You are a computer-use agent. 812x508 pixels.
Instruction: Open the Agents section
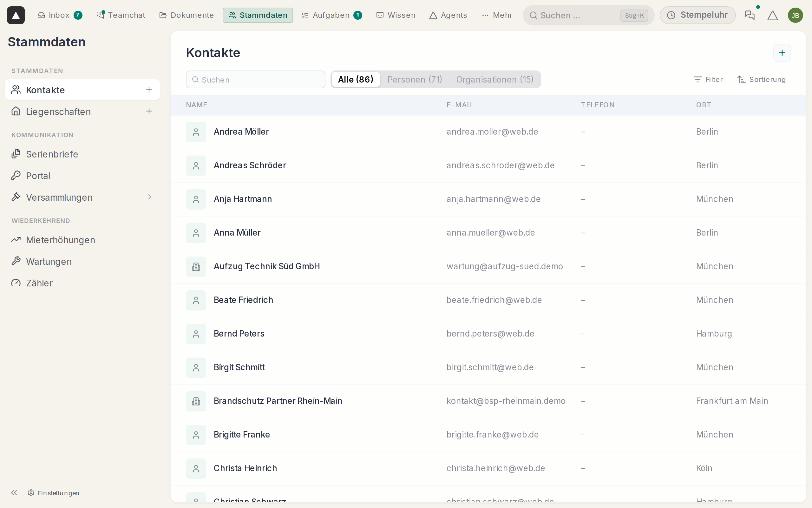click(448, 15)
